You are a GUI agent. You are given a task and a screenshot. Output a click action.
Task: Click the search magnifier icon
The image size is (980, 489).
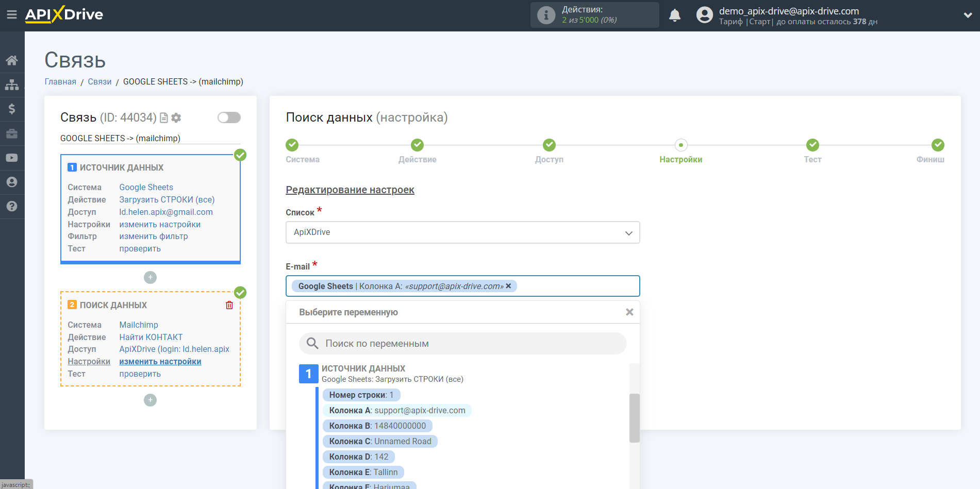pyautogui.click(x=312, y=343)
